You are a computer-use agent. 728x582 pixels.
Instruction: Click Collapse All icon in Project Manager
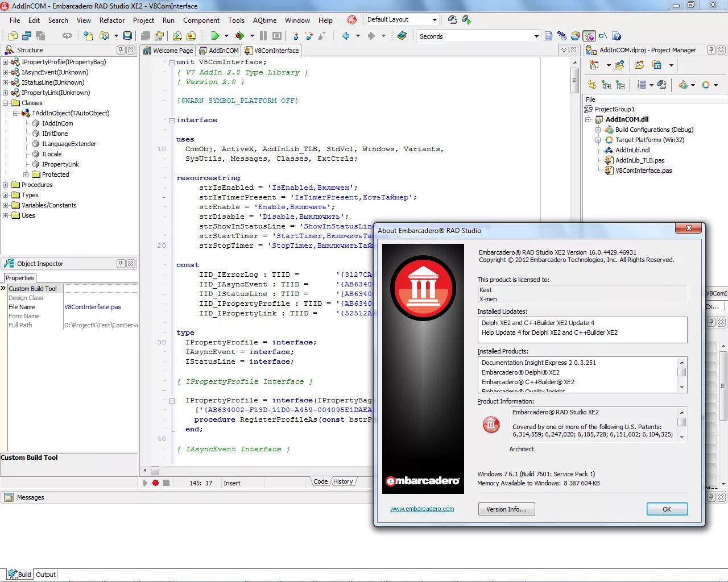point(621,85)
